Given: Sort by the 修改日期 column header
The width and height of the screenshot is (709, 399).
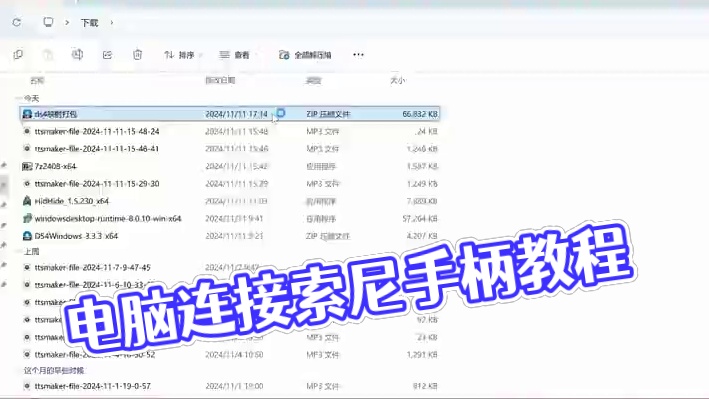Looking at the screenshot, I should click(220, 80).
